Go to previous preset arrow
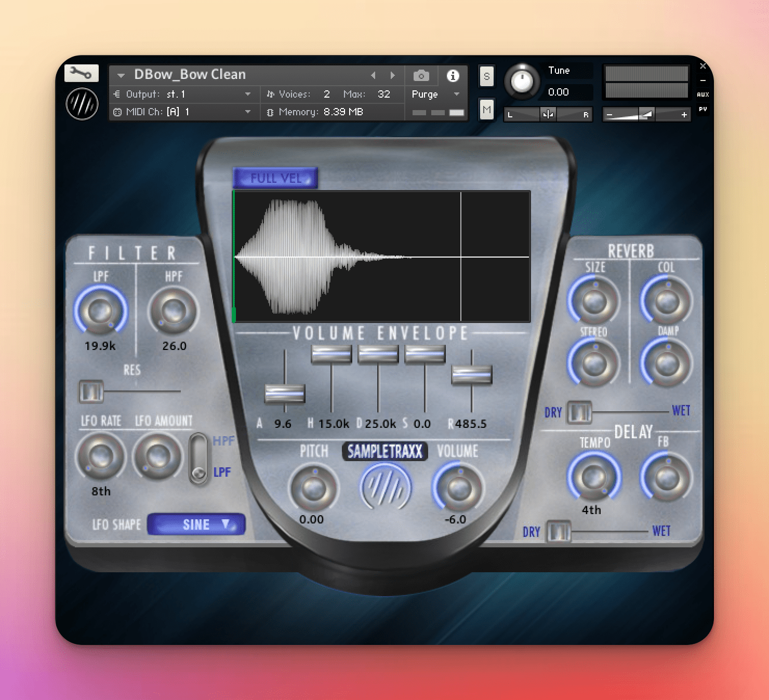The height and width of the screenshot is (700, 769). (373, 75)
